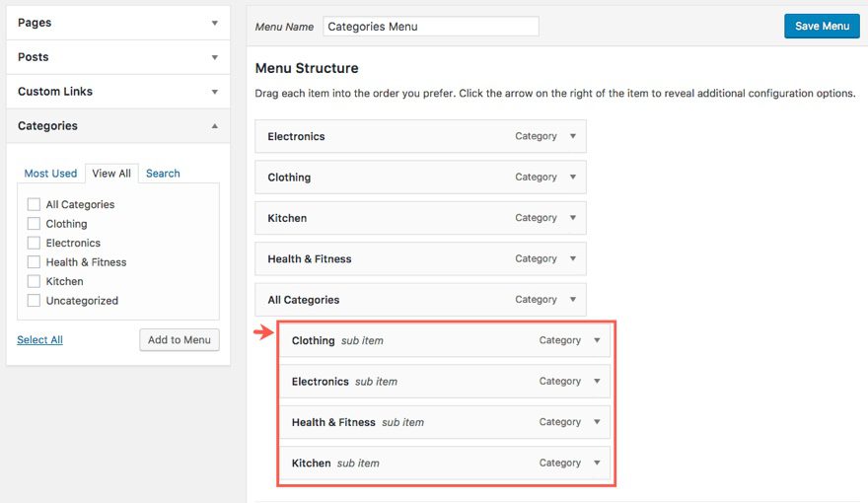This screenshot has height=503, width=868.
Task: Expand the top-level Kitchen item arrow
Action: tap(572, 218)
